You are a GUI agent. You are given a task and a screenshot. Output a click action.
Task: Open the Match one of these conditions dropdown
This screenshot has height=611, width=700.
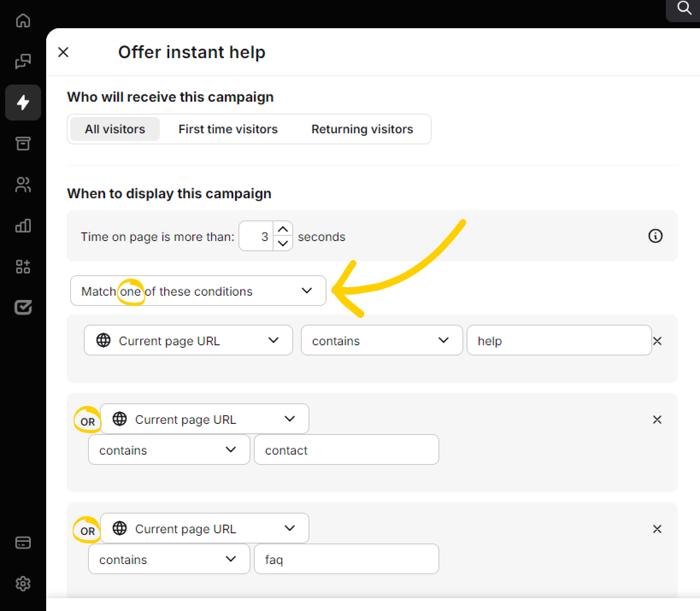198,291
